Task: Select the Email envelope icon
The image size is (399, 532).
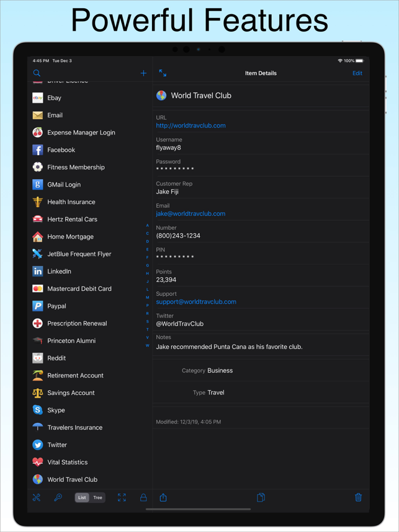Action: pyautogui.click(x=38, y=115)
